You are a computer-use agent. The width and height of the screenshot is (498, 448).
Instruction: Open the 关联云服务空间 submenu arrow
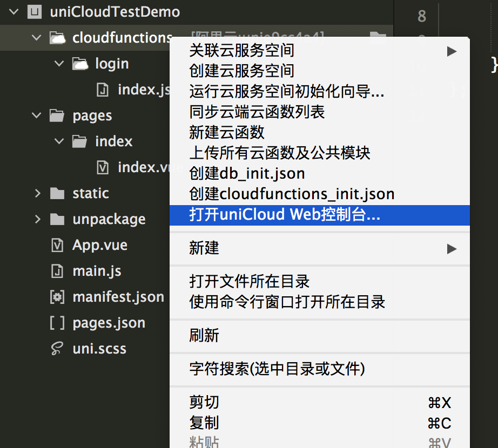click(x=452, y=51)
